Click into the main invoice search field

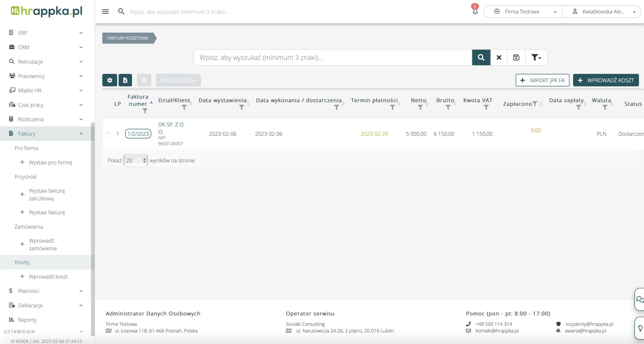332,58
